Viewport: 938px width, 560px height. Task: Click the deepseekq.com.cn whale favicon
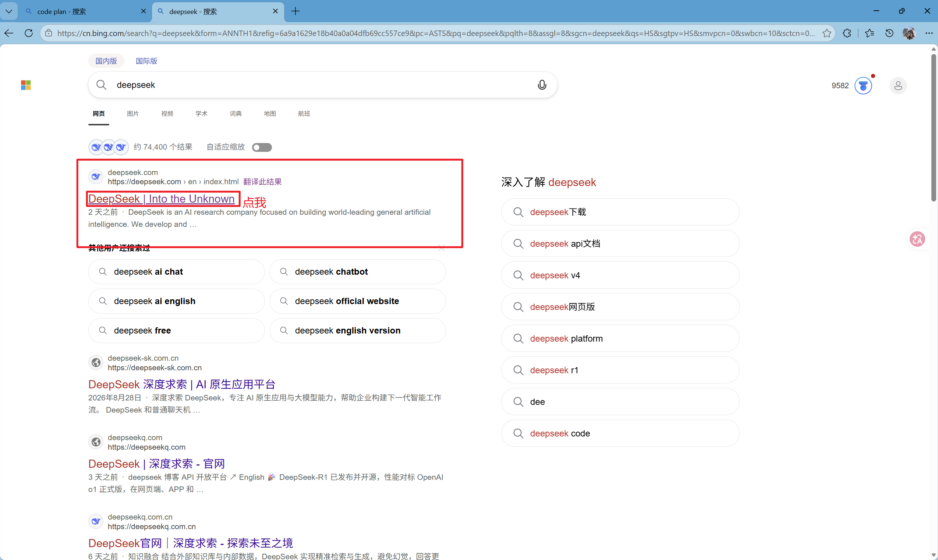tap(96, 521)
